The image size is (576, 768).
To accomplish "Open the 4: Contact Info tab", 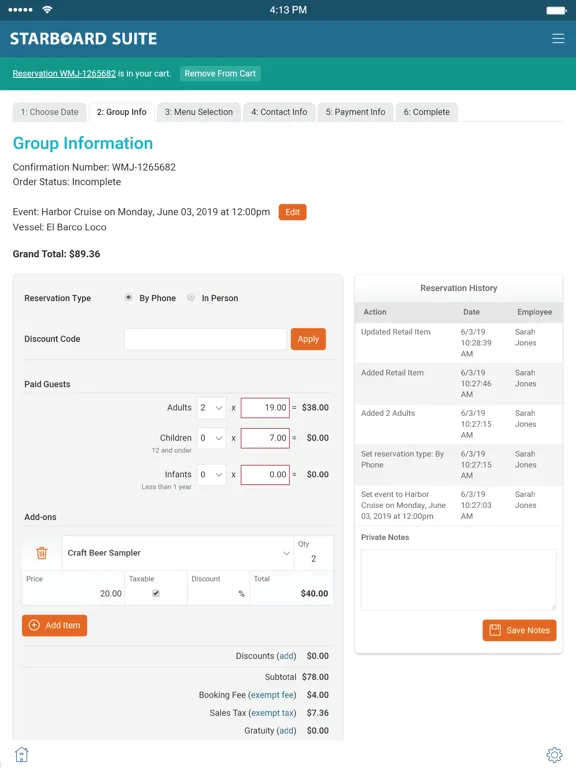I will tap(279, 112).
